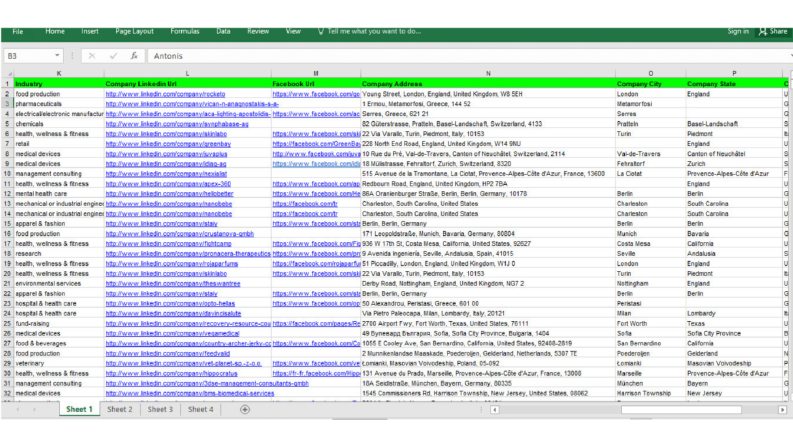Open the insert function fx icon

coord(134,56)
